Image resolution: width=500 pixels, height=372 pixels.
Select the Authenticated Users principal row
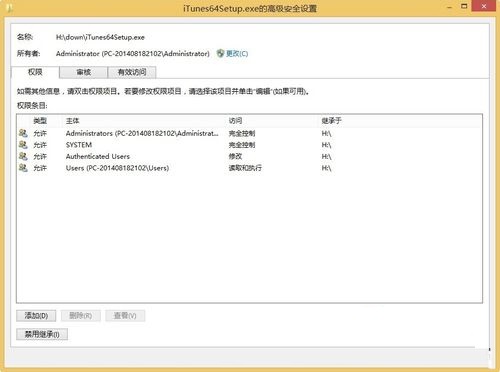(98, 156)
